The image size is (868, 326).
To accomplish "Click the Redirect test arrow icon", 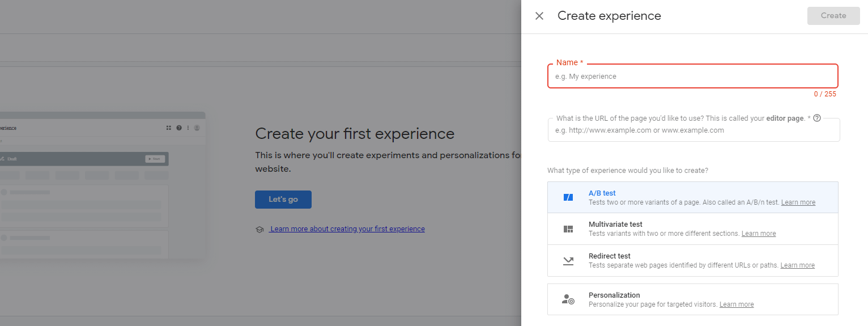I will [x=568, y=261].
